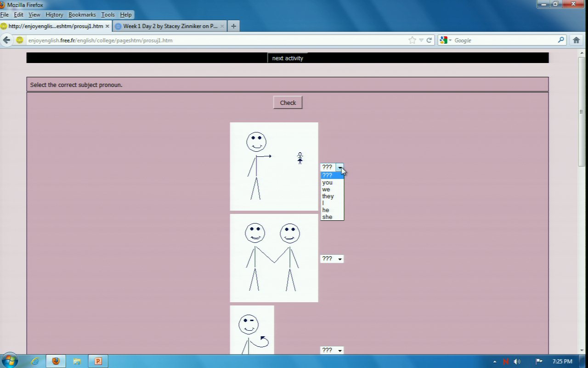Open Windows Start menu orb

coord(10,361)
